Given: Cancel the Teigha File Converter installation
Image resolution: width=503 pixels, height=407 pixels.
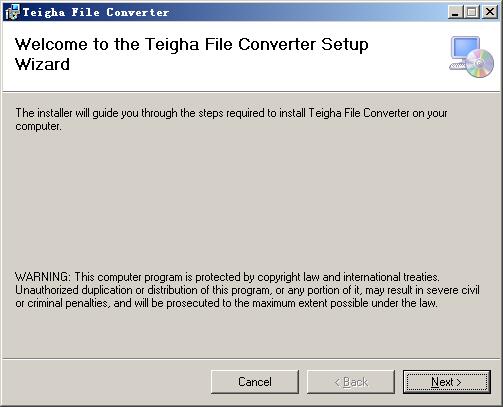Looking at the screenshot, I should [255, 382].
